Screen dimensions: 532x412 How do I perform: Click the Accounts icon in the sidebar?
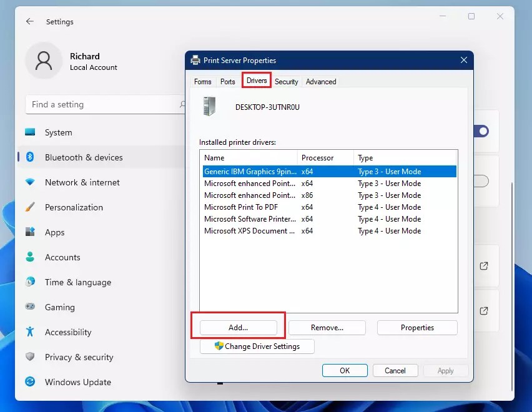pyautogui.click(x=29, y=257)
